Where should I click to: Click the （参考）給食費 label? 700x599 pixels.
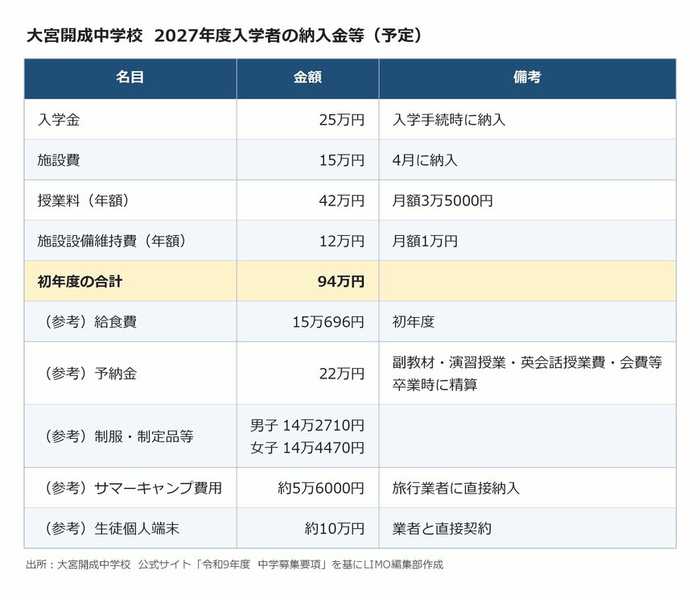[x=89, y=321]
